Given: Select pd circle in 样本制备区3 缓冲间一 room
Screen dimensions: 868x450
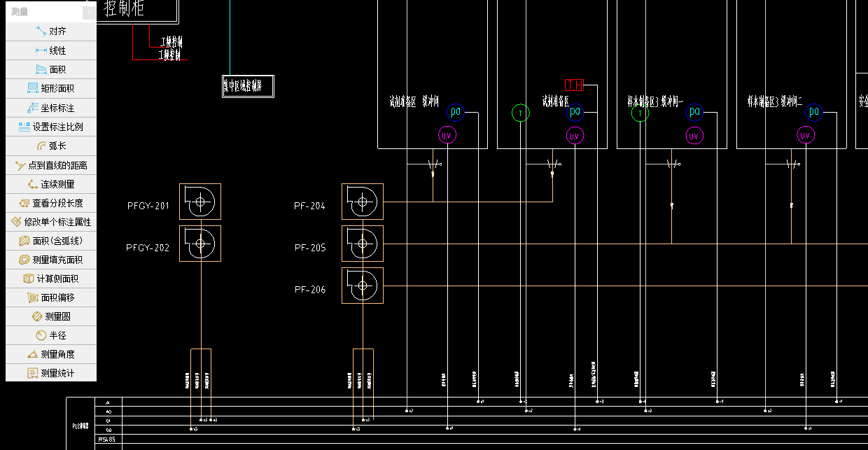Looking at the screenshot, I should (694, 111).
